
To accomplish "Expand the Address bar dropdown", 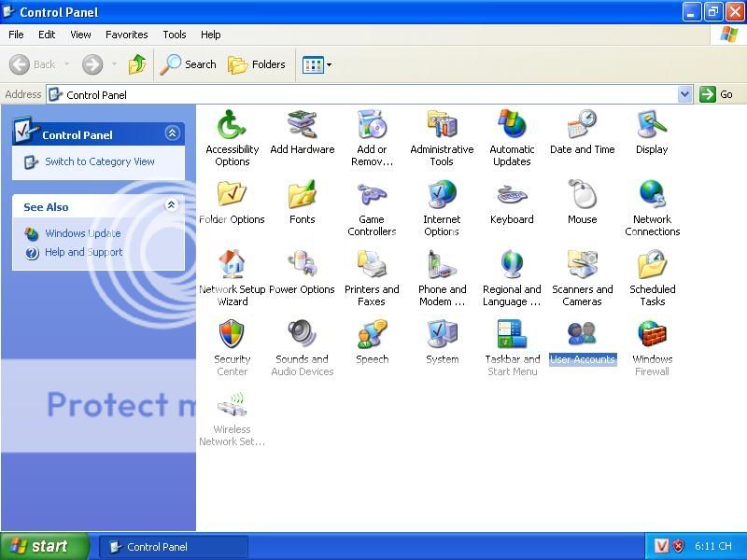I will coord(684,94).
